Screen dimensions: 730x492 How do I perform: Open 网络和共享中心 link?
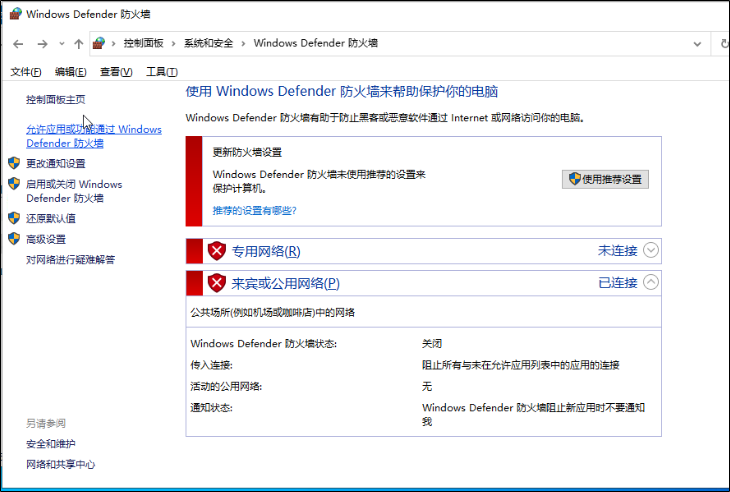(x=61, y=465)
